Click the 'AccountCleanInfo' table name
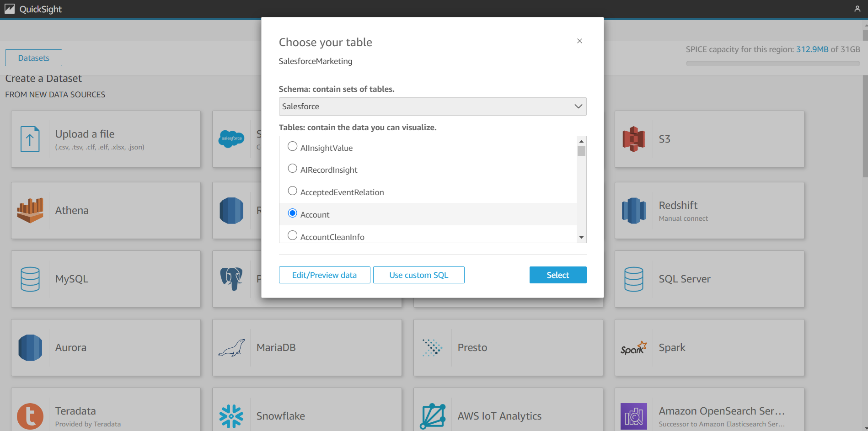 pyautogui.click(x=332, y=237)
